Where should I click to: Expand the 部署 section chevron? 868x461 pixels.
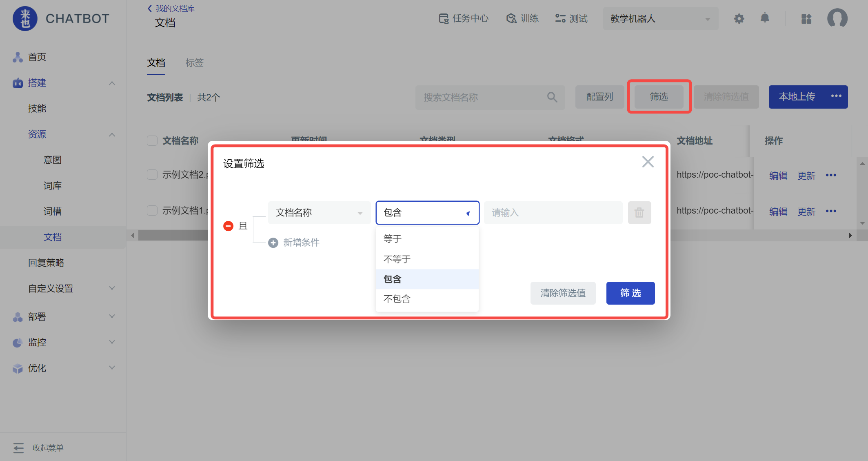[x=112, y=316]
